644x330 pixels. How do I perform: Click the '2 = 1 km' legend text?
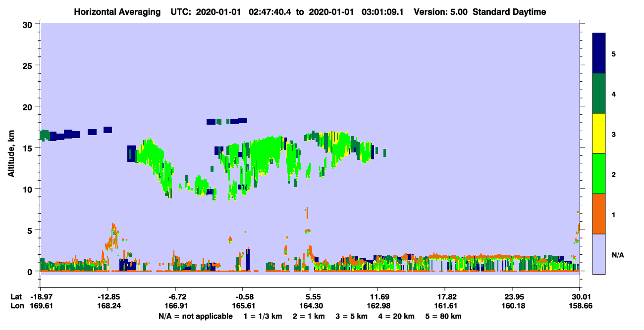click(309, 316)
